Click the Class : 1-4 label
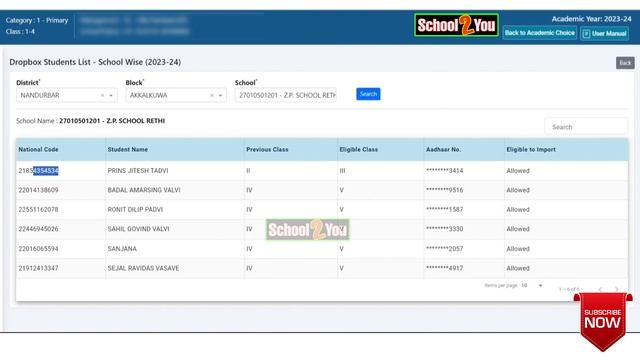Viewport: 640px width, 360px height. tap(20, 31)
